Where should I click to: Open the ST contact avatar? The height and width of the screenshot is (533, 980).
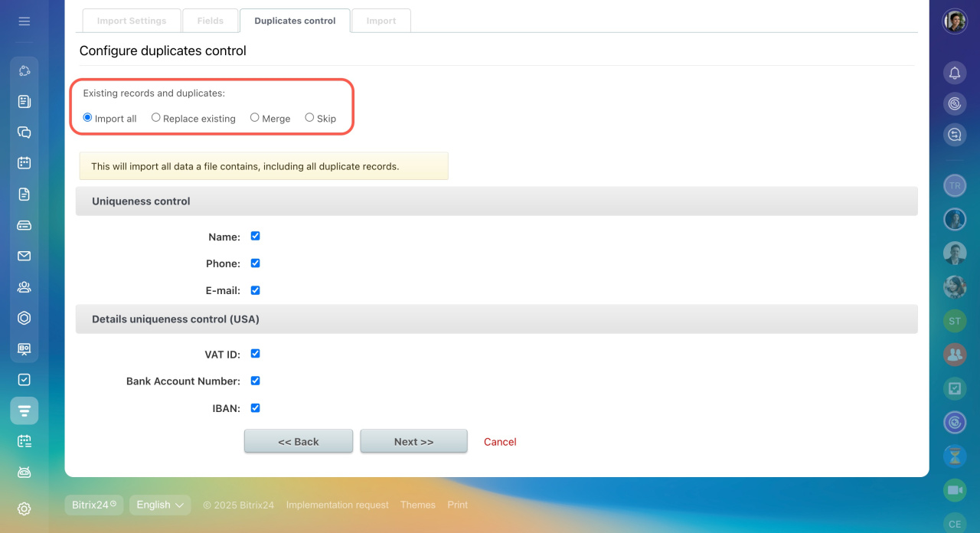tap(955, 321)
